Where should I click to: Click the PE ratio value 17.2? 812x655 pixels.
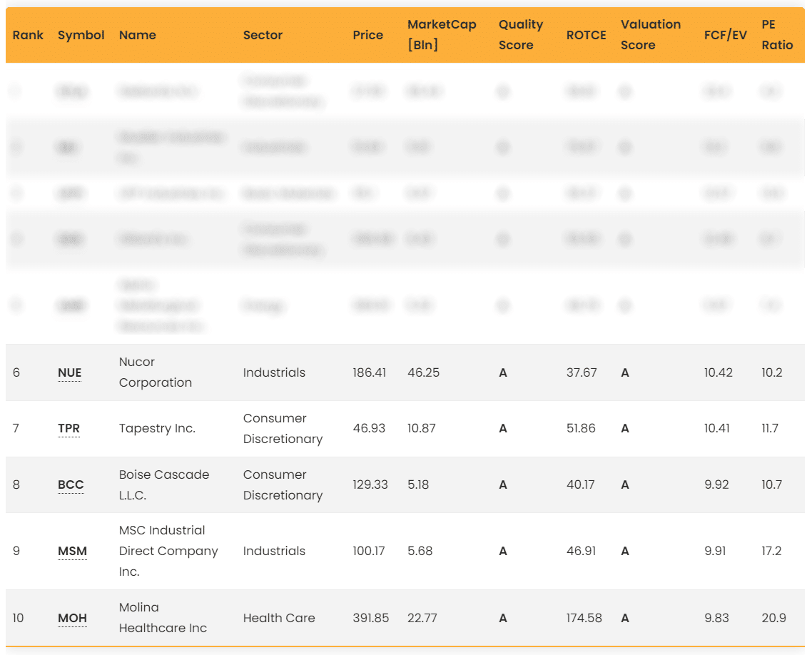[x=771, y=551]
